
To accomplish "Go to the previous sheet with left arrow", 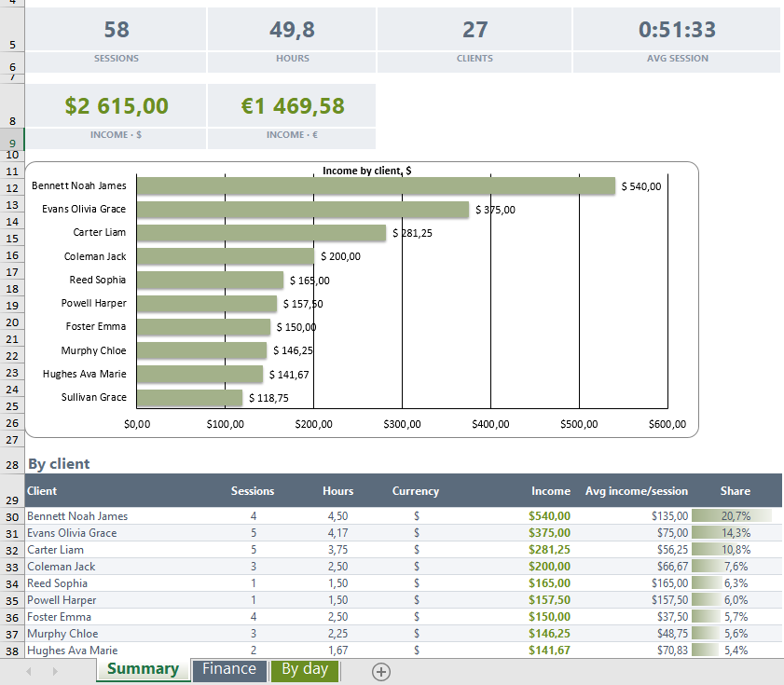I will coord(29,672).
